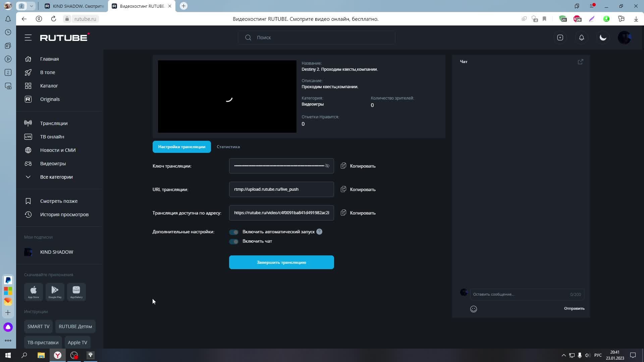Click the copy icon next to the stream key
The height and width of the screenshot is (362, 644).
pyautogui.click(x=343, y=166)
